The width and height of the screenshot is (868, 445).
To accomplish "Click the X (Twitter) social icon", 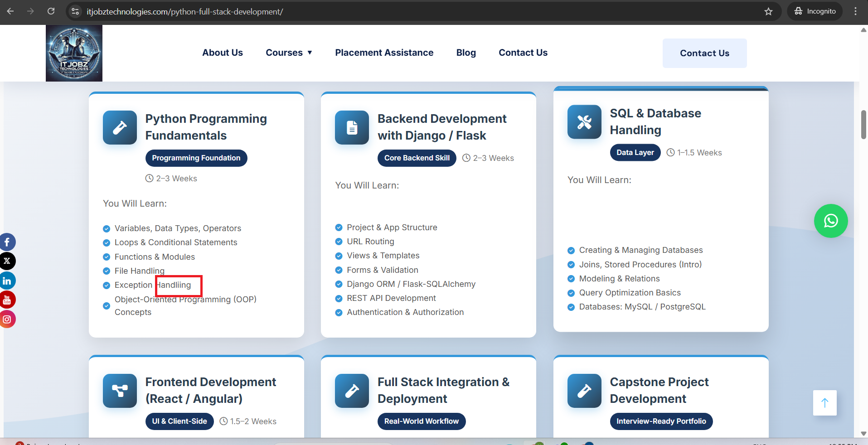I will coord(7,261).
